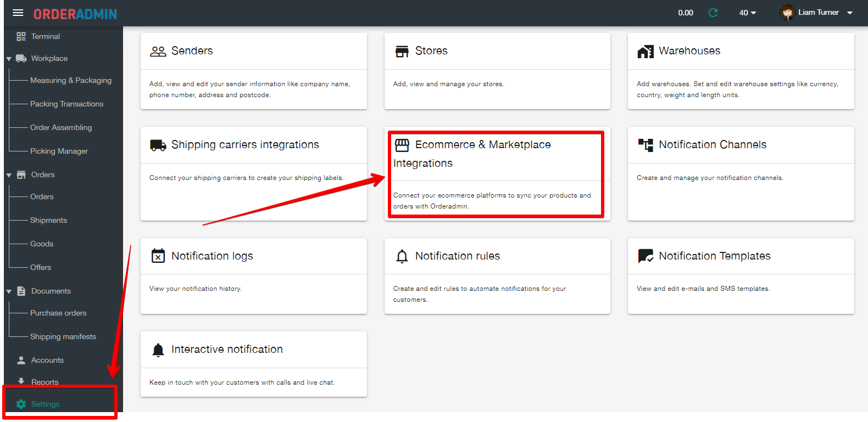Click the Liam Turner avatar picture
This screenshot has width=868, height=422.
coord(787,13)
